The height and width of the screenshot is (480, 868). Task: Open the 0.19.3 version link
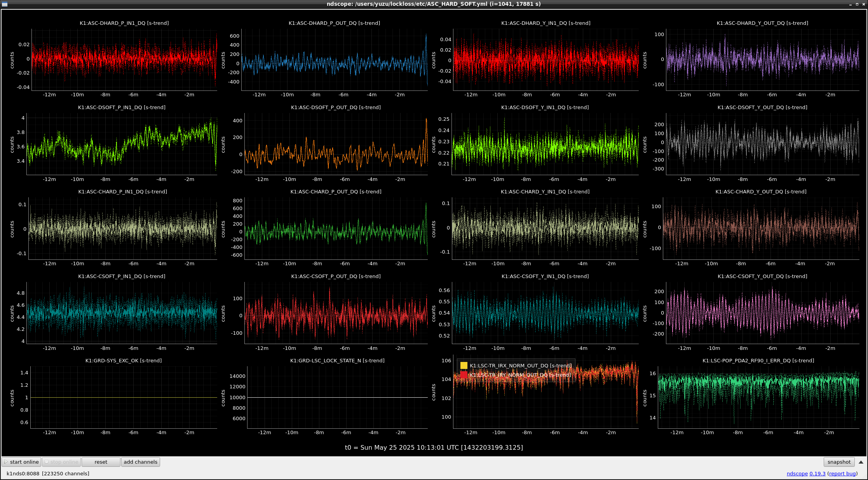[x=817, y=473]
